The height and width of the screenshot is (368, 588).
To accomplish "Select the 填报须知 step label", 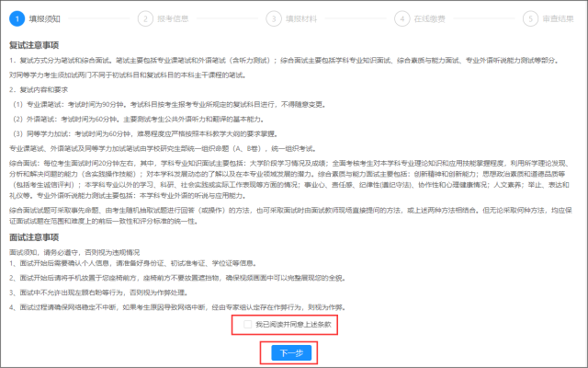I will 43,17.
